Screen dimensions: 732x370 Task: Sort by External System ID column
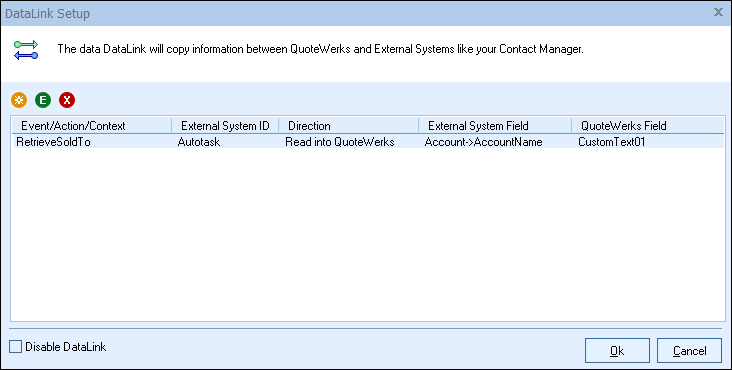point(225,126)
